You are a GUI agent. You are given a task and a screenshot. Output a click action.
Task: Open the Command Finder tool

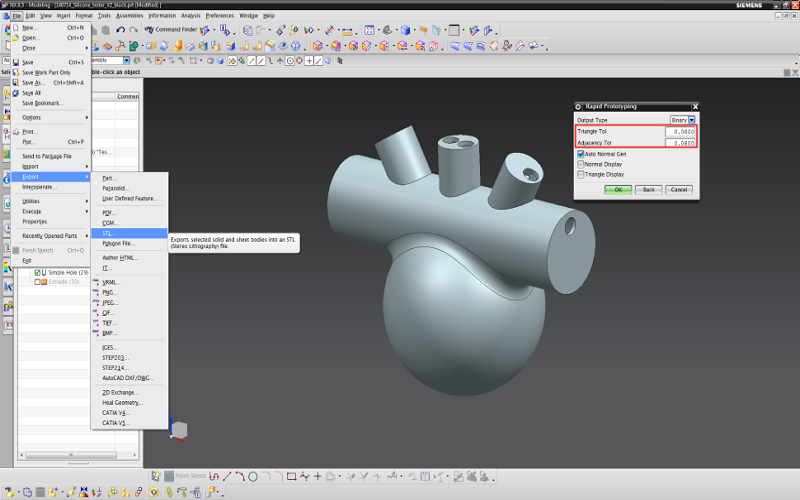(x=170, y=30)
